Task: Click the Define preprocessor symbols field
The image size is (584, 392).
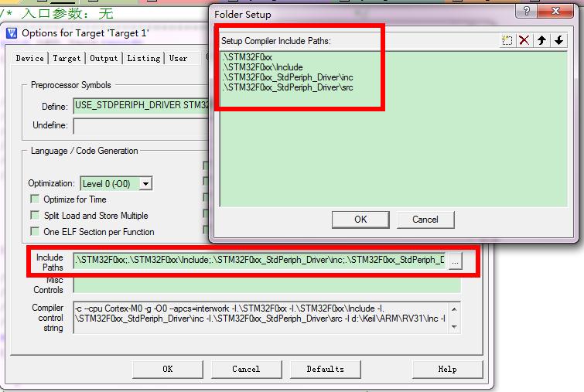Action: click(x=142, y=106)
